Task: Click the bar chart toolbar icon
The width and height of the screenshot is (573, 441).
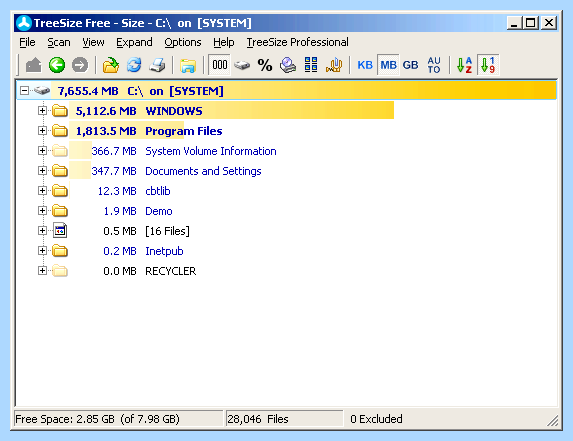Action: (x=334, y=65)
